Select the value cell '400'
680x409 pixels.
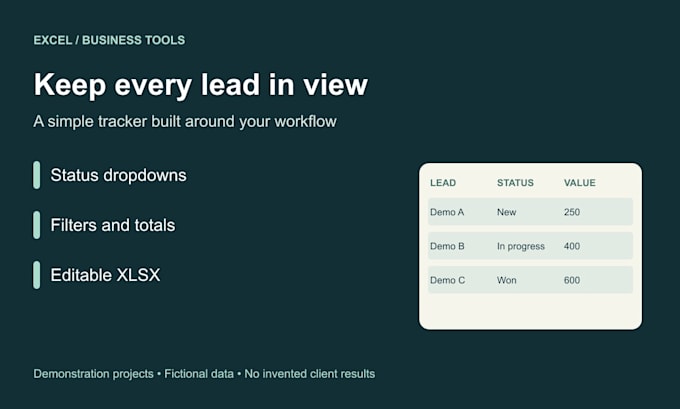pos(572,246)
